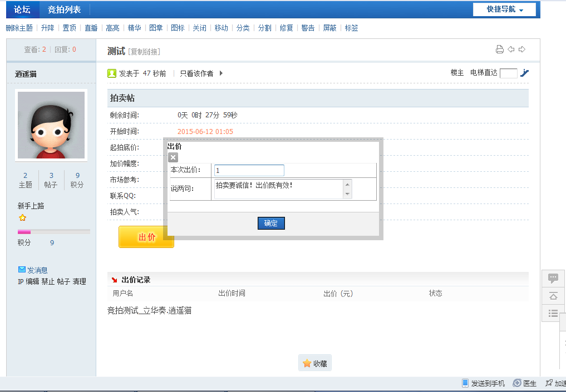Click the yellow star rank icon
Image resolution: width=566 pixels, height=392 pixels.
point(22,217)
